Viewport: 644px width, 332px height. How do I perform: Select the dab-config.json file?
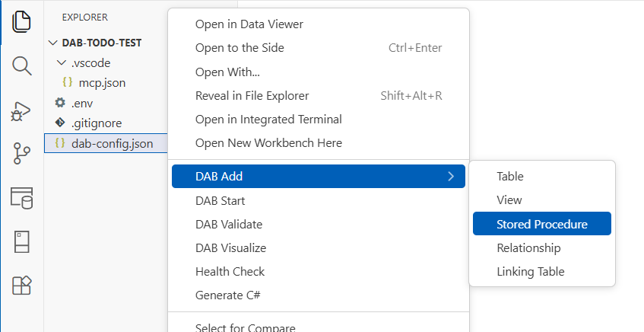pyautogui.click(x=111, y=143)
